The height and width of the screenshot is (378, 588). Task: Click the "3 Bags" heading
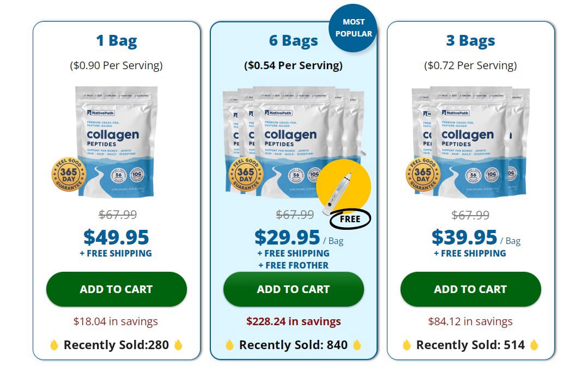(x=470, y=41)
